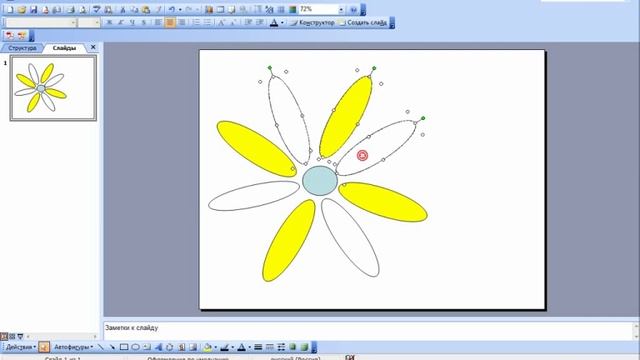
Task: Select the Rectangle drawing tool
Action: pos(124,347)
